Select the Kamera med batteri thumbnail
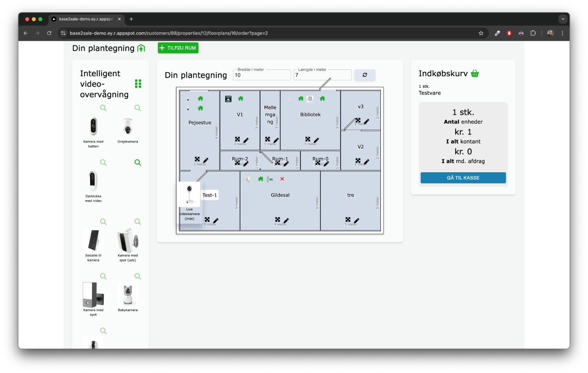 point(93,126)
